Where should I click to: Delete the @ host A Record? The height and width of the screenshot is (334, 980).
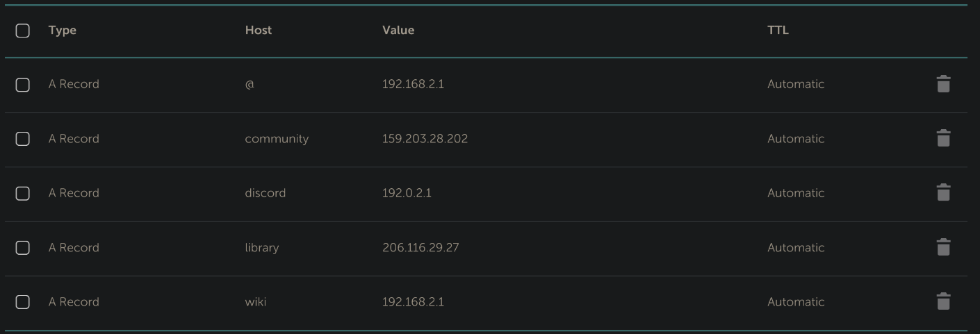point(943,84)
